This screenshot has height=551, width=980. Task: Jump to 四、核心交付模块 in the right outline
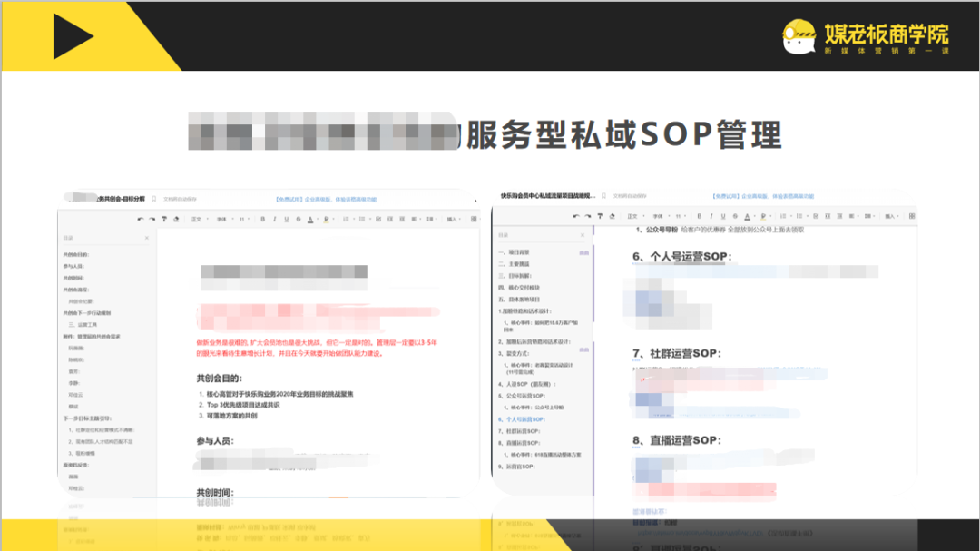(x=519, y=288)
